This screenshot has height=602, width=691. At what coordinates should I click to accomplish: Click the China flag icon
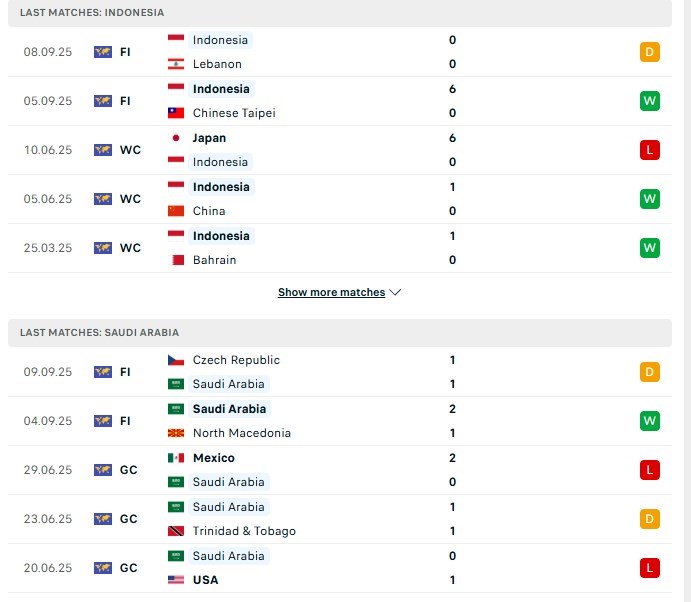click(x=176, y=211)
